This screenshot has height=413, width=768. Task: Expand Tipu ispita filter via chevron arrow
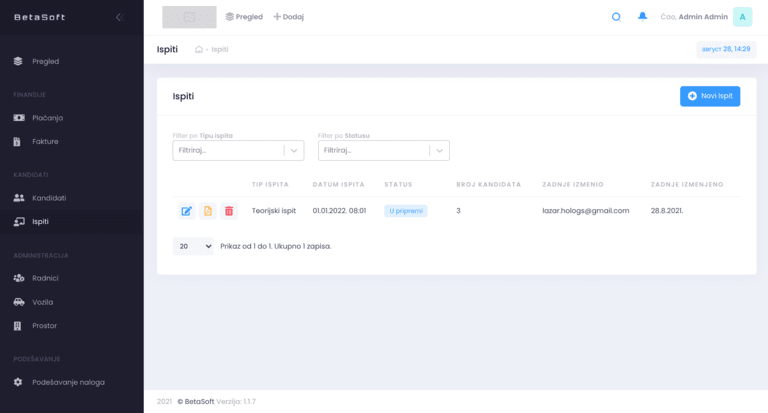click(294, 150)
